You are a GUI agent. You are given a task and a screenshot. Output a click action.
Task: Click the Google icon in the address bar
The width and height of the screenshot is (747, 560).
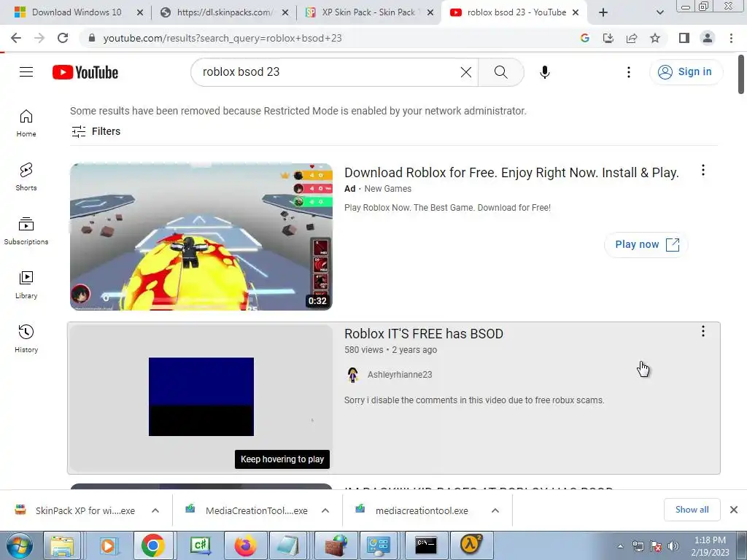[x=584, y=38]
